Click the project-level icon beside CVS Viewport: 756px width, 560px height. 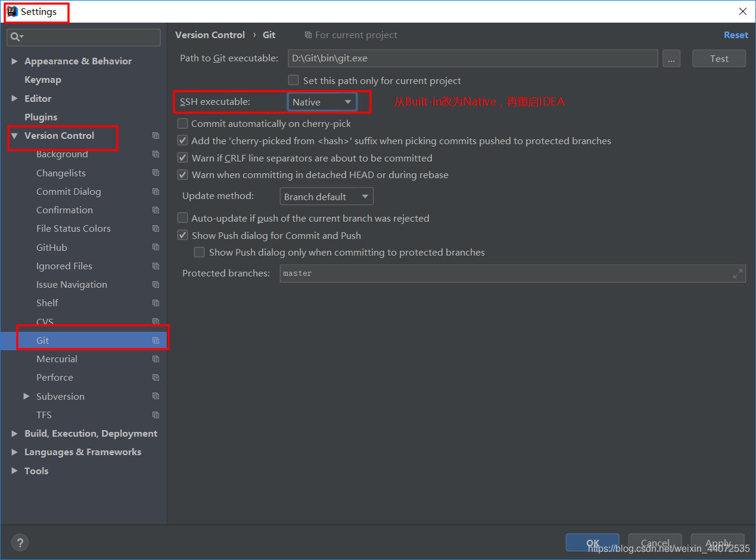pyautogui.click(x=155, y=322)
